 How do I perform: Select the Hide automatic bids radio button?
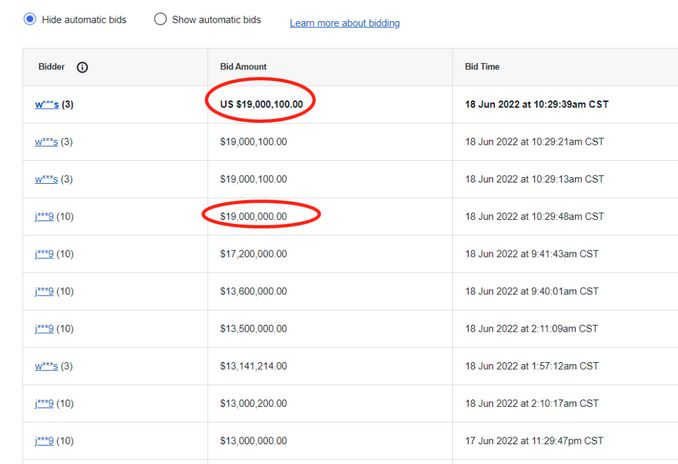(x=30, y=19)
